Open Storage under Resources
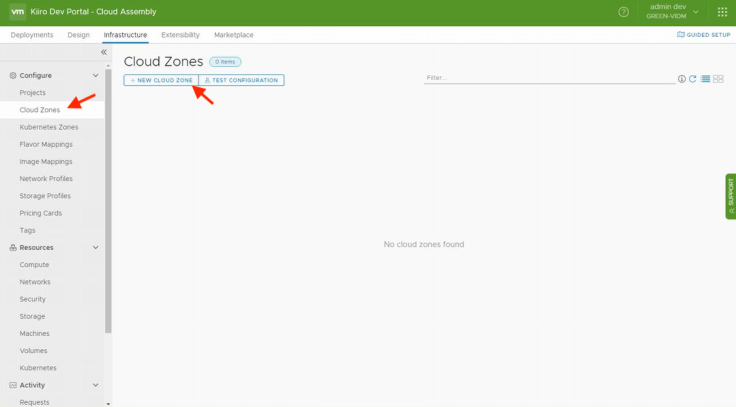 coord(32,316)
